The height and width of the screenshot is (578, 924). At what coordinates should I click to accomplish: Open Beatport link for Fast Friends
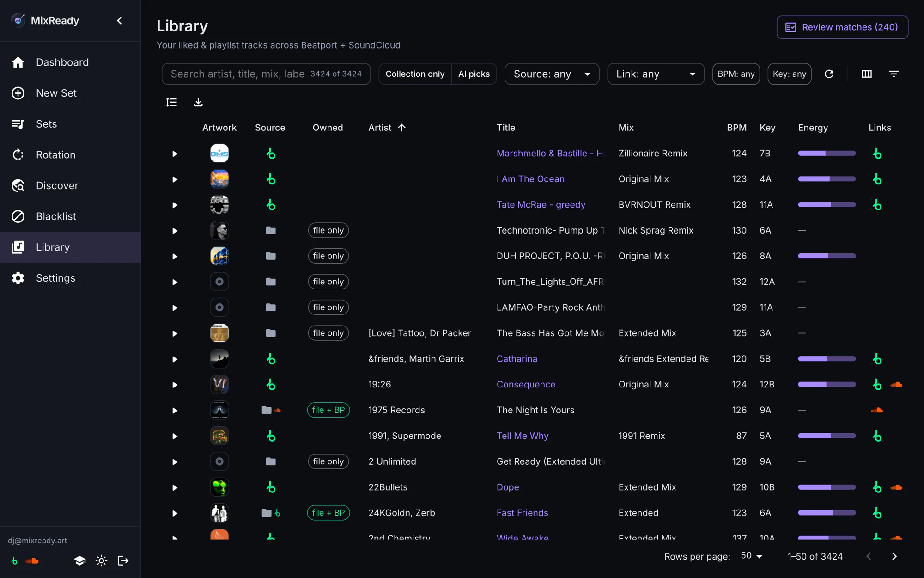[877, 513]
